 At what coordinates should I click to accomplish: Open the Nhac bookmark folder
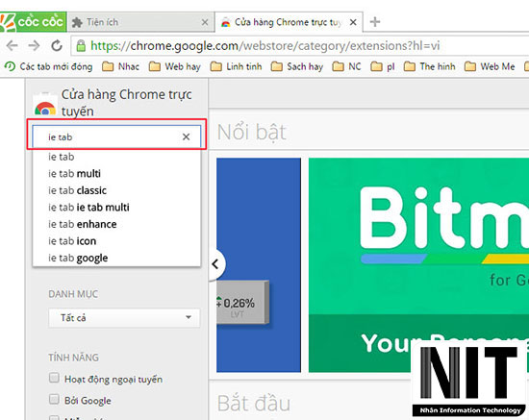pyautogui.click(x=120, y=66)
